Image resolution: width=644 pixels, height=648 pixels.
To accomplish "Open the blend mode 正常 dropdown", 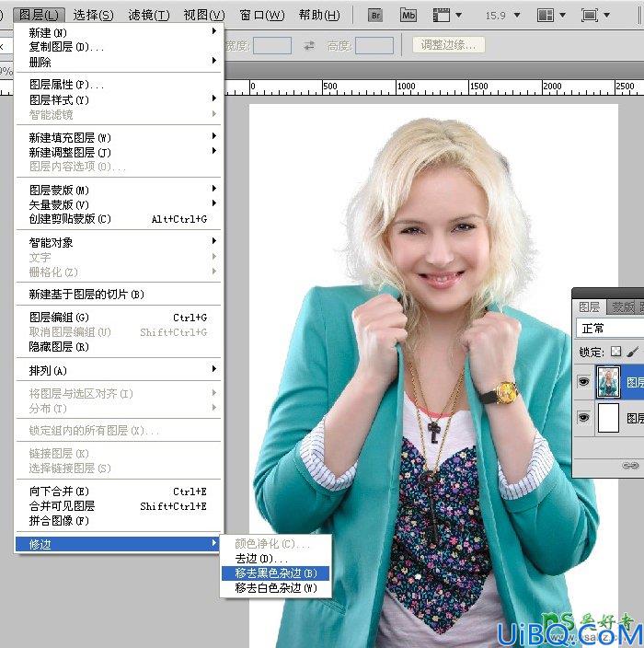I will [610, 329].
